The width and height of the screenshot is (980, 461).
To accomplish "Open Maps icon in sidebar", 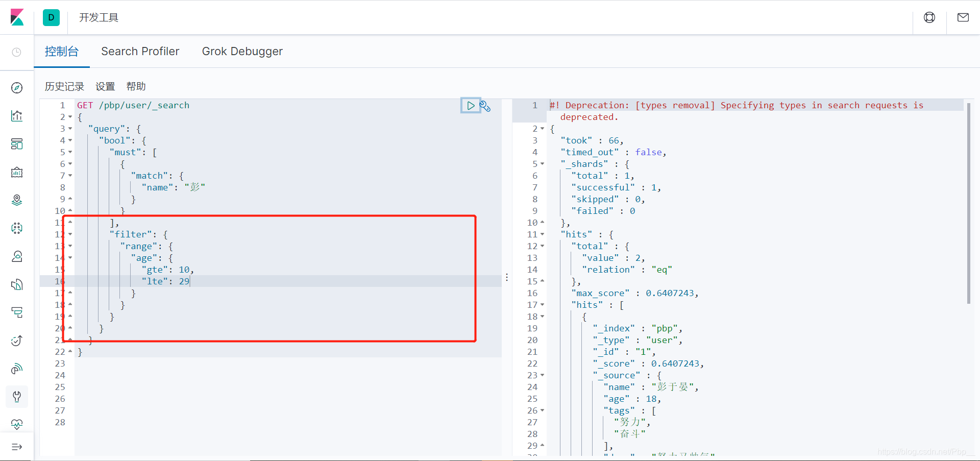I will tap(17, 200).
